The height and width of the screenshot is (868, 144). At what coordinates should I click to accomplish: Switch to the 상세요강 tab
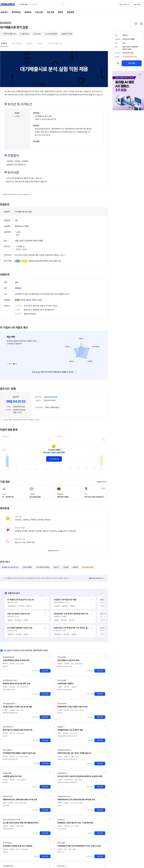(4, 43)
